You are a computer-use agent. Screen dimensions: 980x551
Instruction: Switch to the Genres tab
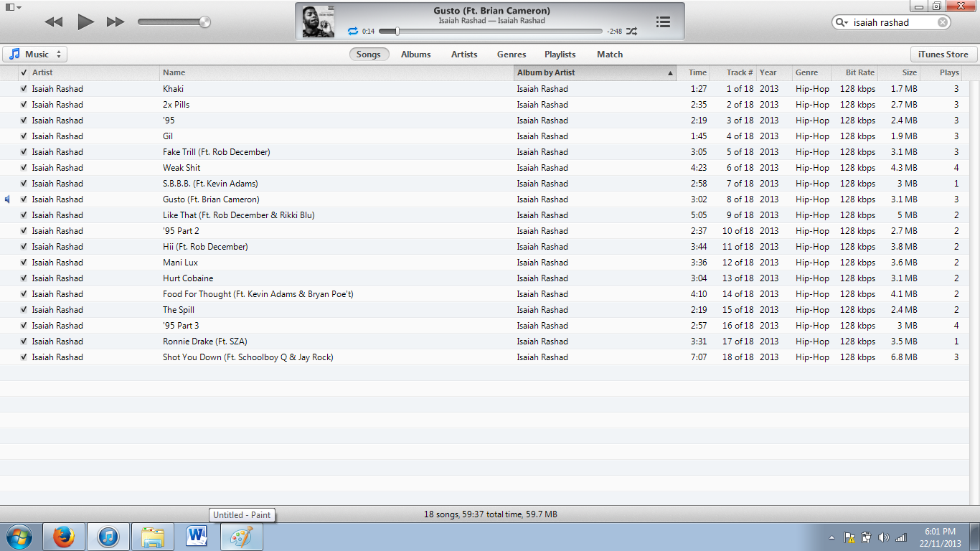coord(512,55)
